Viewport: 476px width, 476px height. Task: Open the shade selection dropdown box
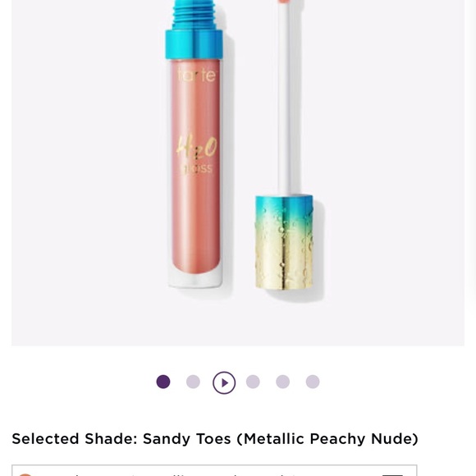214,470
